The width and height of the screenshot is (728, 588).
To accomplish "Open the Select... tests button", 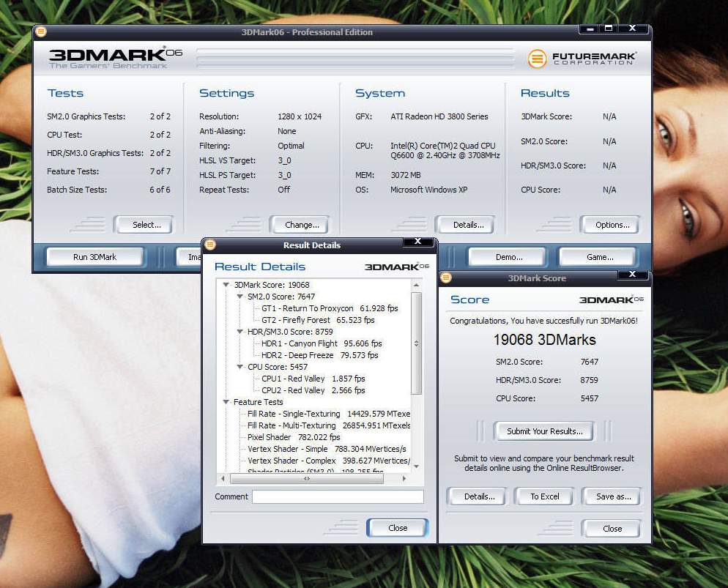I will [x=144, y=225].
